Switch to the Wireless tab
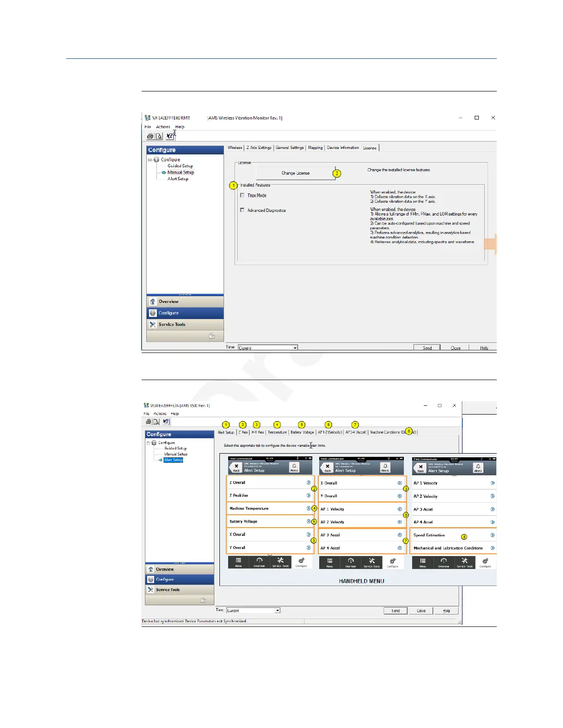 point(235,148)
